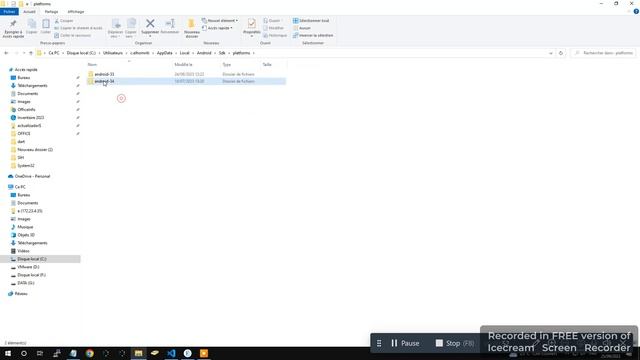This screenshot has height=360, width=640.
Task: Click the AppData breadcrumb
Action: (164, 53)
